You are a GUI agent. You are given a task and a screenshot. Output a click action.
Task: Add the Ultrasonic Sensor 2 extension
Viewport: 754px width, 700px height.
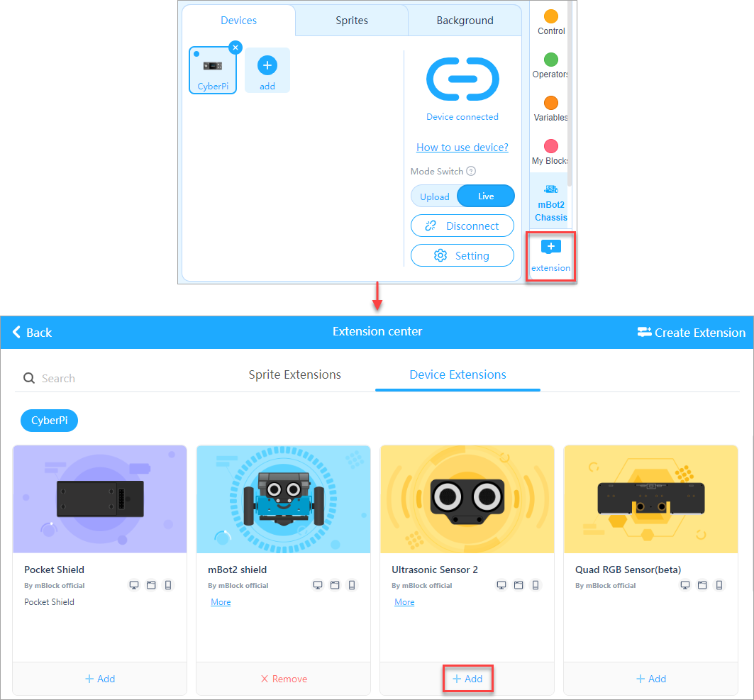pos(467,679)
